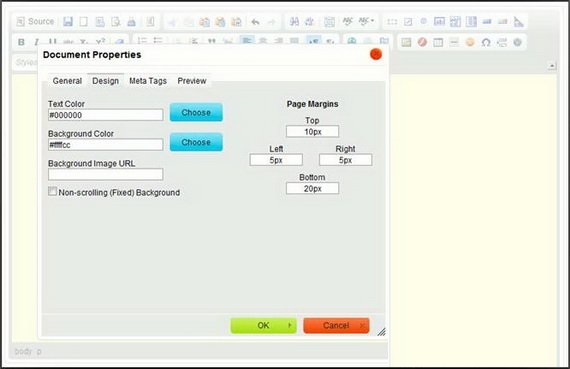Viewport: 570px width, 369px height.
Task: Open Find with the binoculars icon
Action: click(294, 22)
